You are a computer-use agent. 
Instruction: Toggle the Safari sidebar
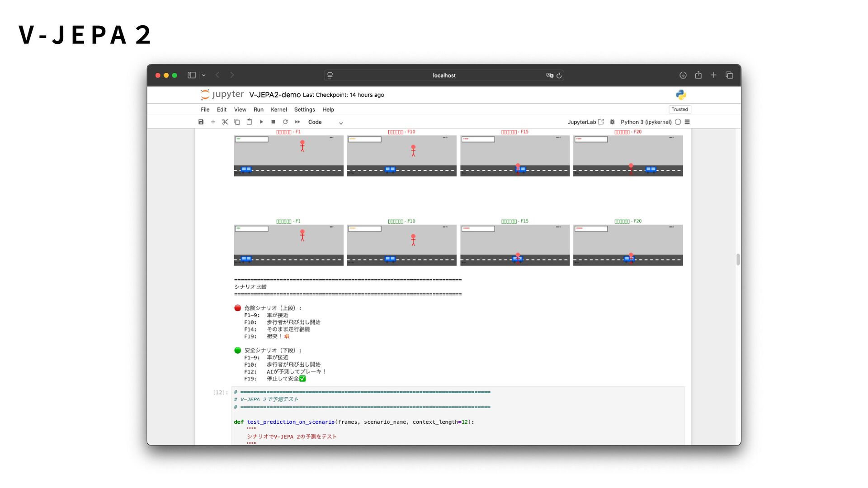tap(192, 75)
